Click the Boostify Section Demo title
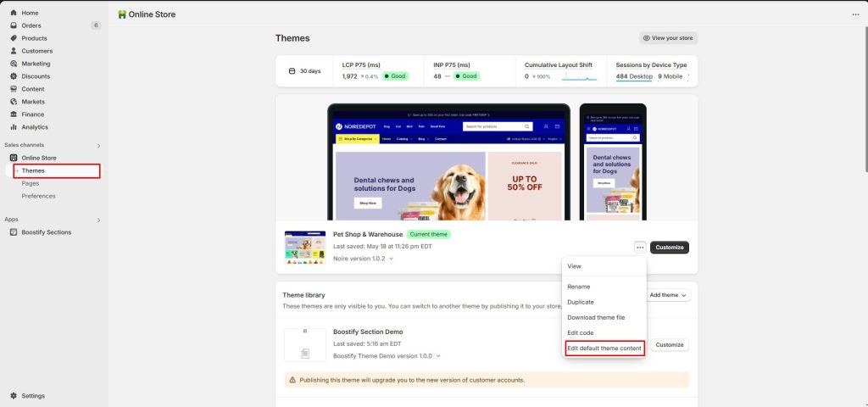 [368, 332]
